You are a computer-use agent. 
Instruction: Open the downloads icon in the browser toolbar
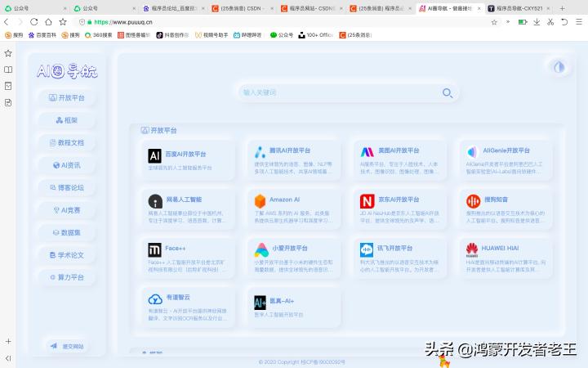tap(537, 22)
